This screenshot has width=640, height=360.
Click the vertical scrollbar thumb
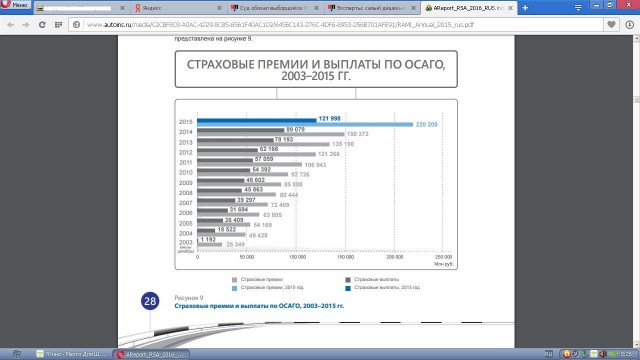pos(636,100)
